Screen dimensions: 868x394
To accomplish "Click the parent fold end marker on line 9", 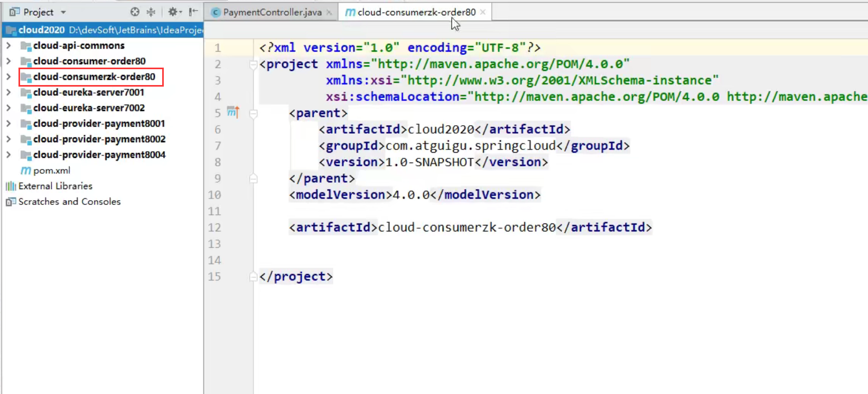I will click(253, 179).
